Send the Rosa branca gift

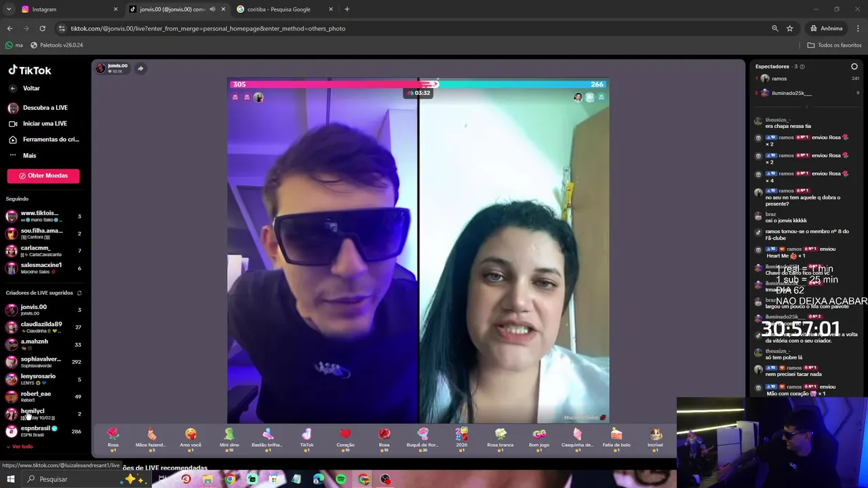click(500, 439)
